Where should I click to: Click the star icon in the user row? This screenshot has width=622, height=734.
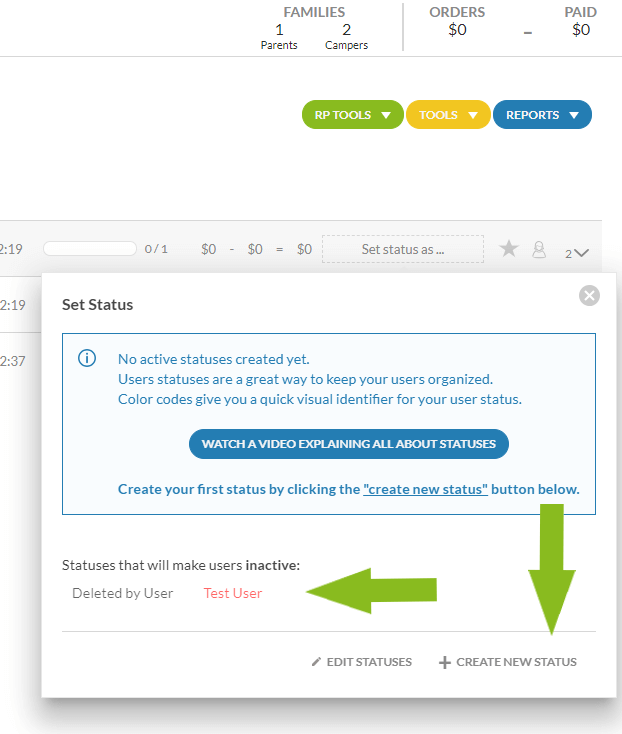(509, 249)
